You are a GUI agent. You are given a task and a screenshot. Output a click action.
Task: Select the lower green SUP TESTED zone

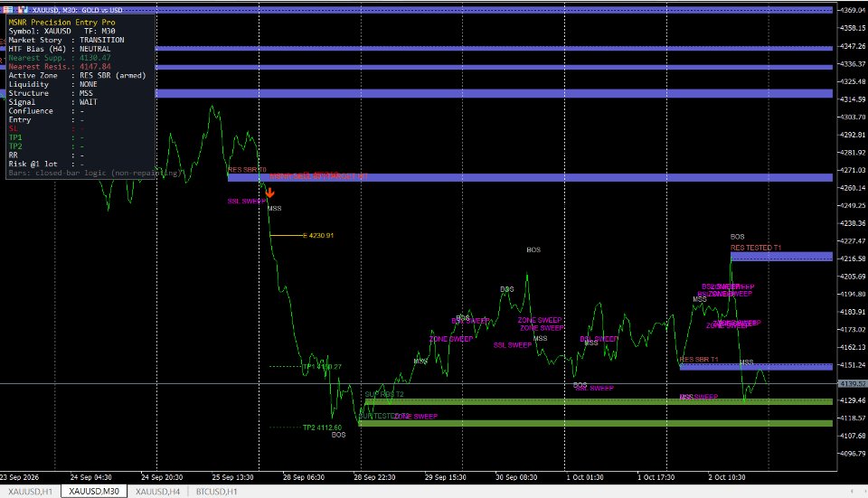(x=596, y=423)
